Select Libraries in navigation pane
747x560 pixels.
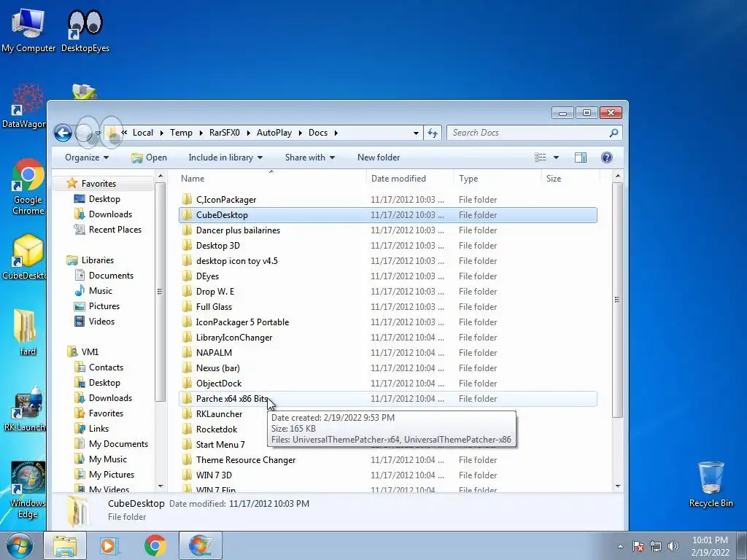tap(97, 260)
